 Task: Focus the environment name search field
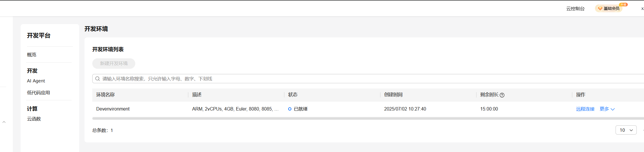[x=348, y=79]
